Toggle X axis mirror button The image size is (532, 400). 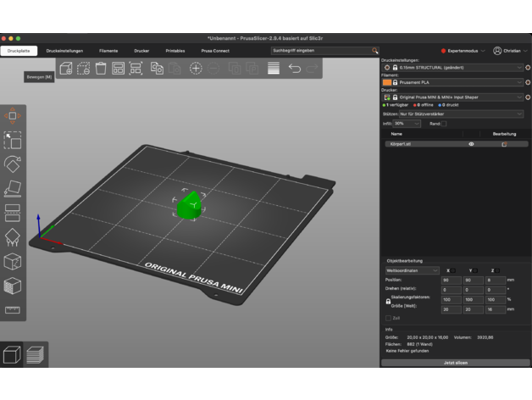click(453, 270)
